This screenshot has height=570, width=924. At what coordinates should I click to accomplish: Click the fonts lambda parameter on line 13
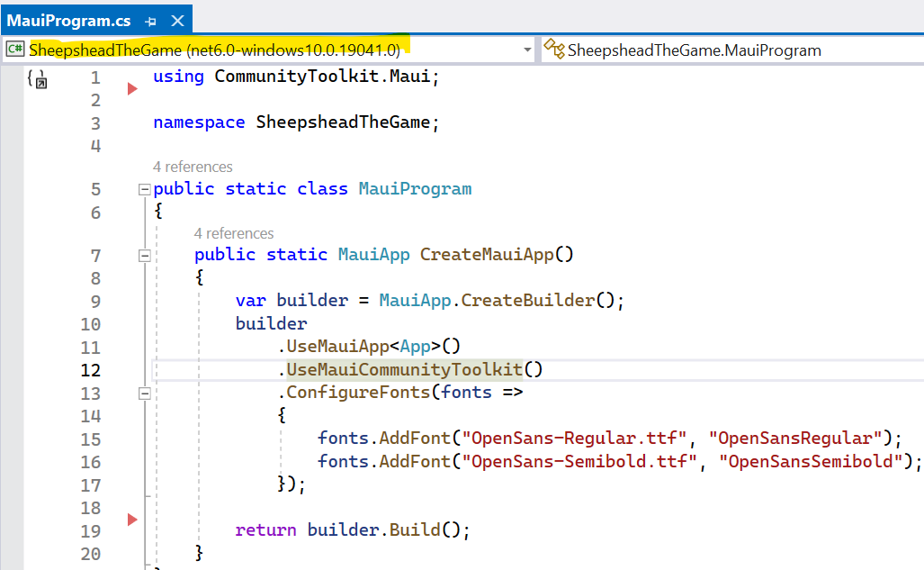tap(466, 393)
